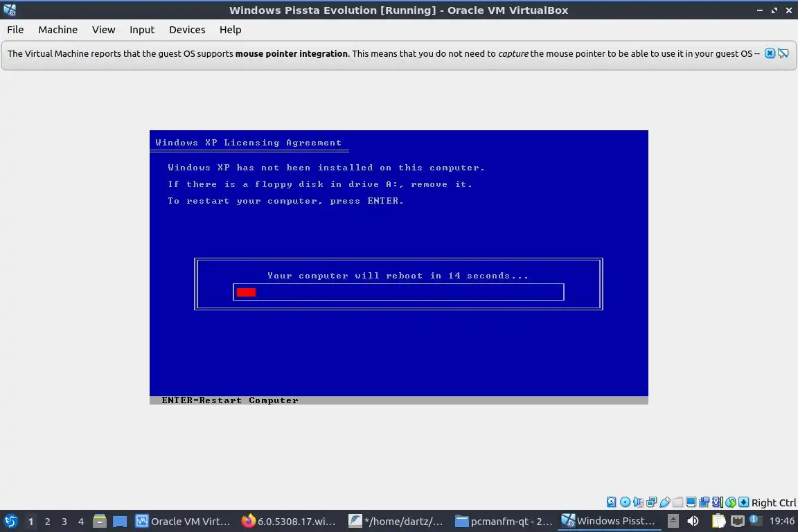Click the mouse integration status icon
This screenshot has width=798, height=532.
pyautogui.click(x=731, y=502)
